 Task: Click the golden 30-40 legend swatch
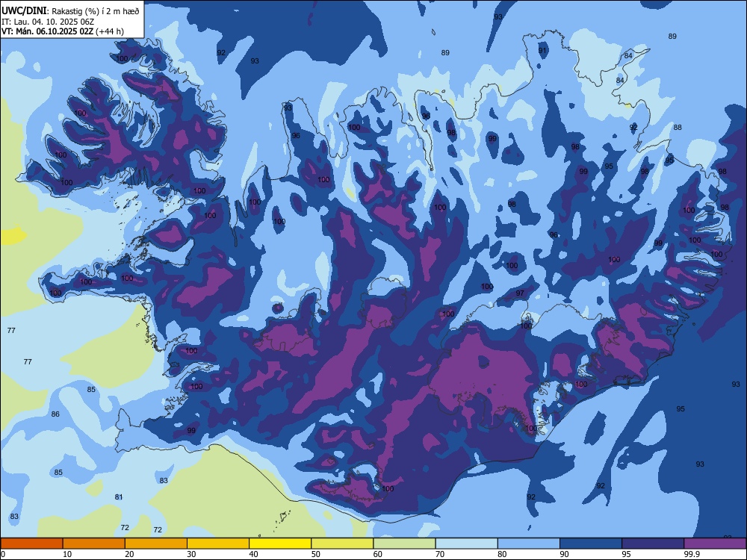coord(218,544)
